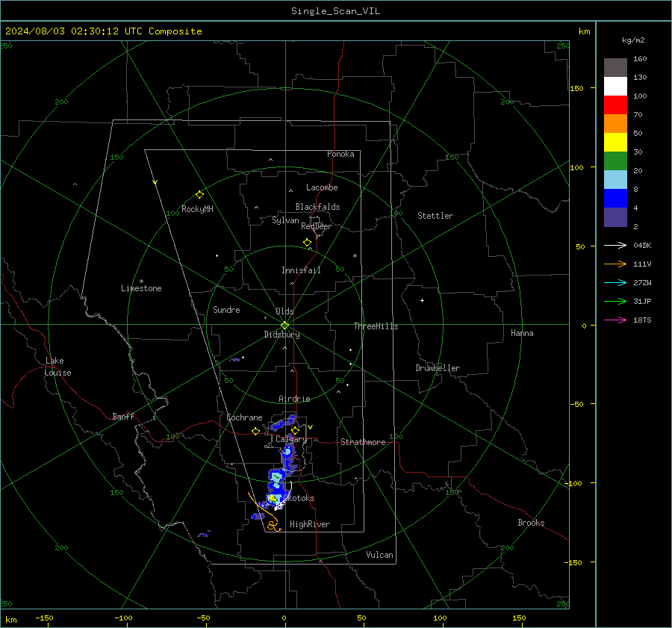This screenshot has height=628, width=672.
Task: Click the Strathmore city label
Action: [x=363, y=442]
